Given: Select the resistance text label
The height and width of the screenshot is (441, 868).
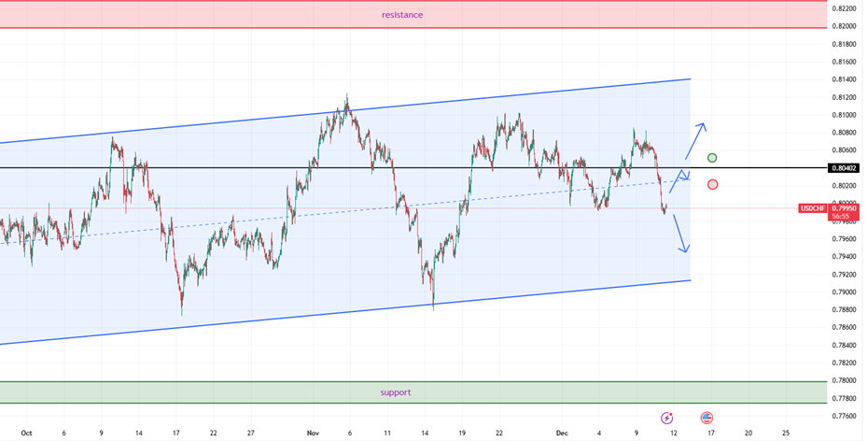Looking at the screenshot, I should 402,15.
